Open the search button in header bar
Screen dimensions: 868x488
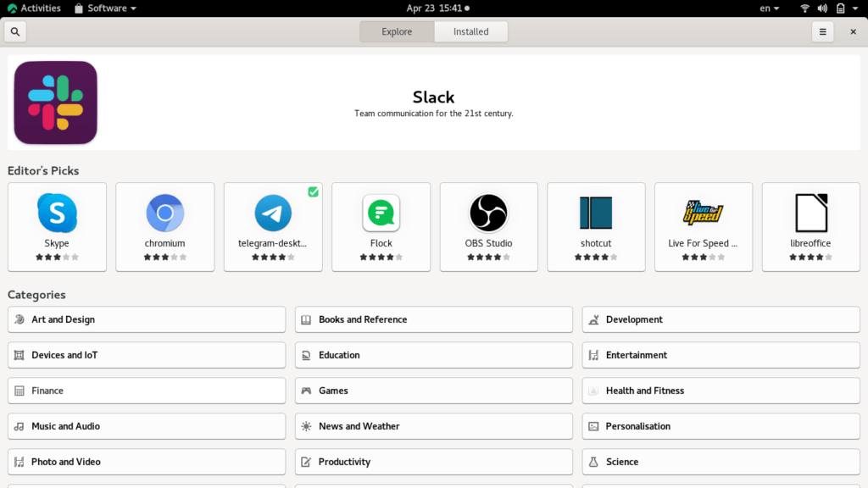[15, 31]
